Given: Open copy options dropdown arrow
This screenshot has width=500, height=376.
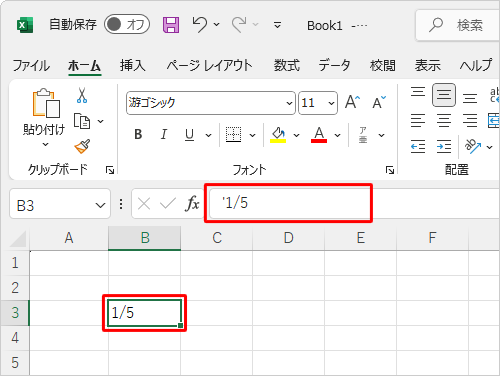Looking at the screenshot, I should tap(101, 121).
